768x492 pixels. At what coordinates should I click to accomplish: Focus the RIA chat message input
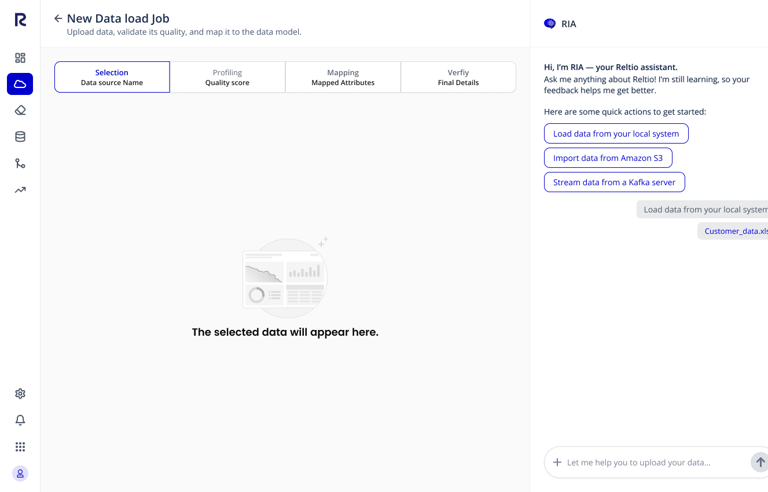point(650,462)
